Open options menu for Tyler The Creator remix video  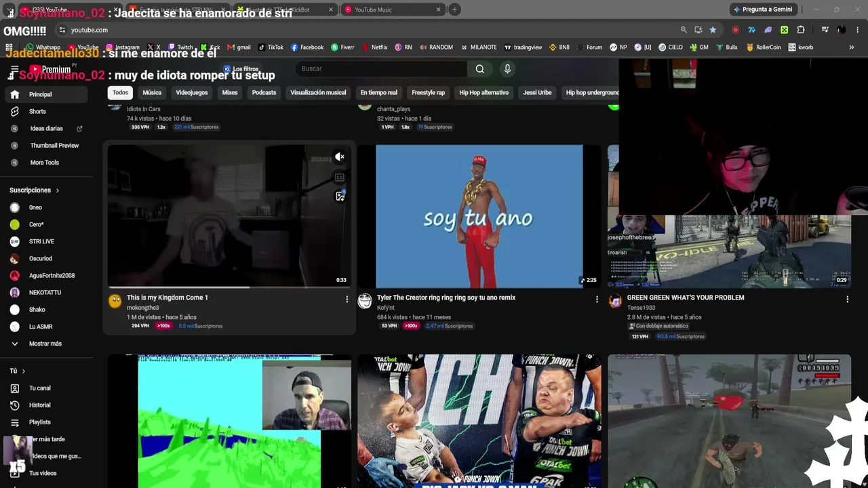coord(597,299)
